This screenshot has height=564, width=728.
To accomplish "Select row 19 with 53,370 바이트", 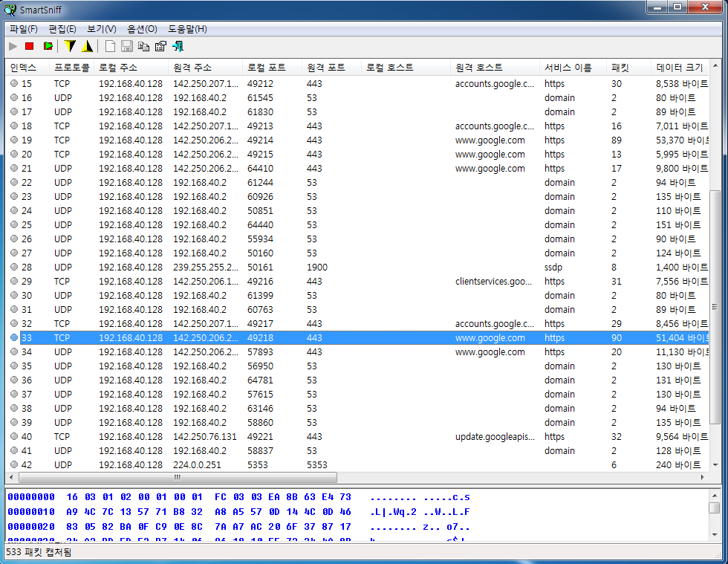I will pos(357,140).
